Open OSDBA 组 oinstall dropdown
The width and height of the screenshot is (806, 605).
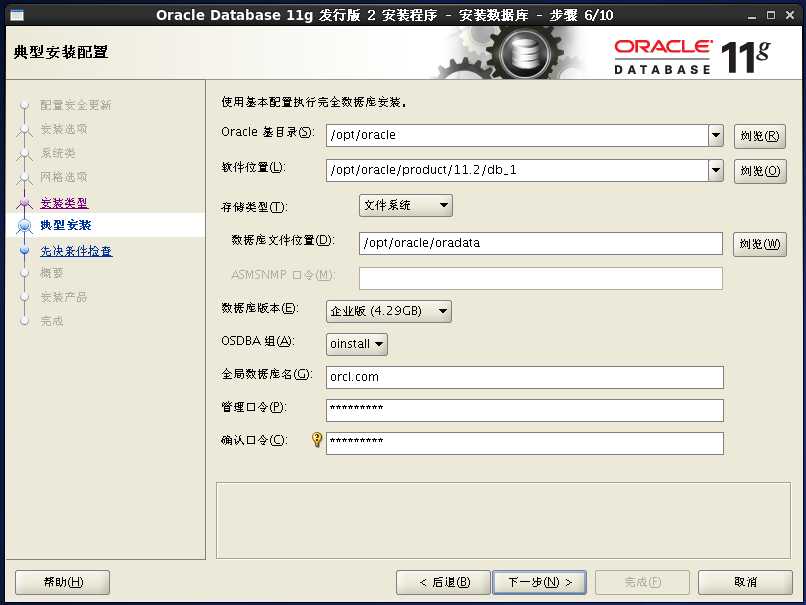tap(357, 344)
